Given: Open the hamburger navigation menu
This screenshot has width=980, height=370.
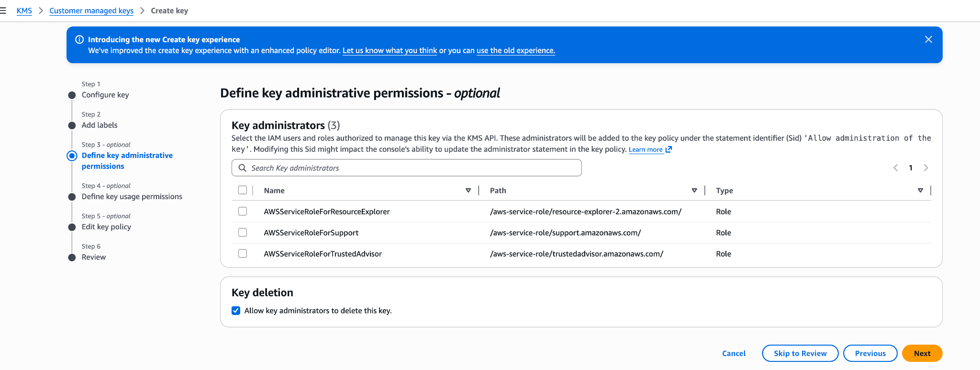Looking at the screenshot, I should 3,11.
